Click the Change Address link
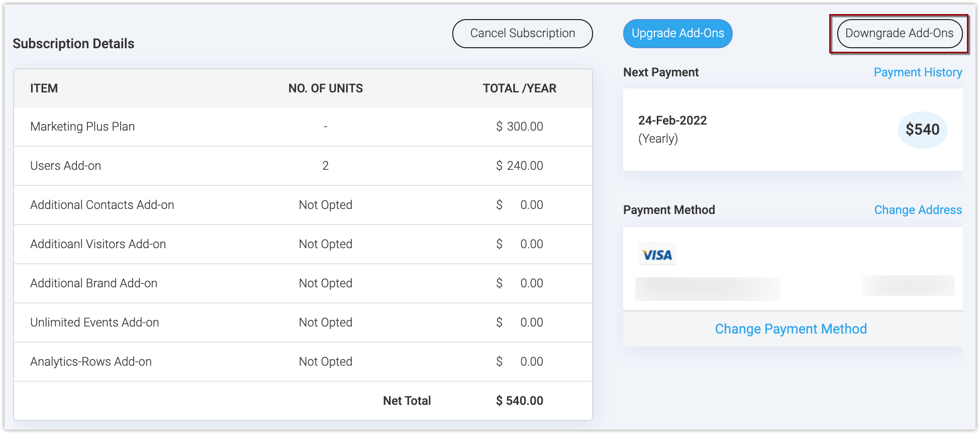Image resolution: width=980 pixels, height=434 pixels. tap(918, 210)
